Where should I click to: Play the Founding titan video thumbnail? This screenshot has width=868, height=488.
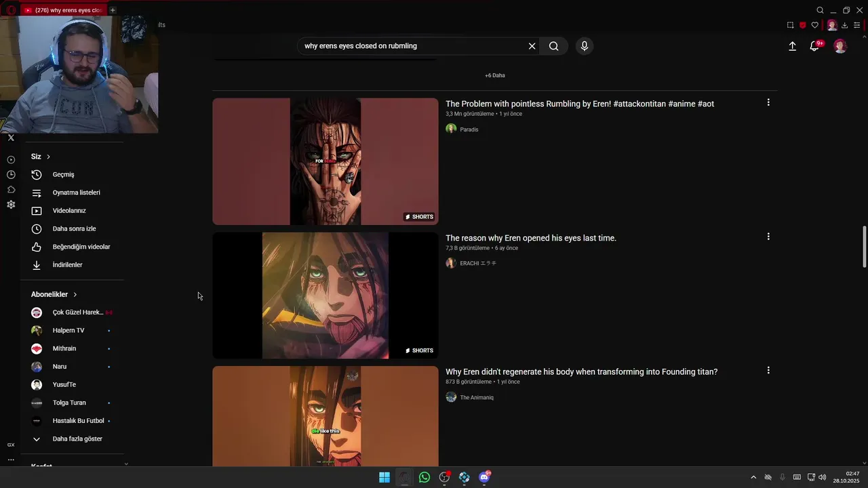pos(325,416)
